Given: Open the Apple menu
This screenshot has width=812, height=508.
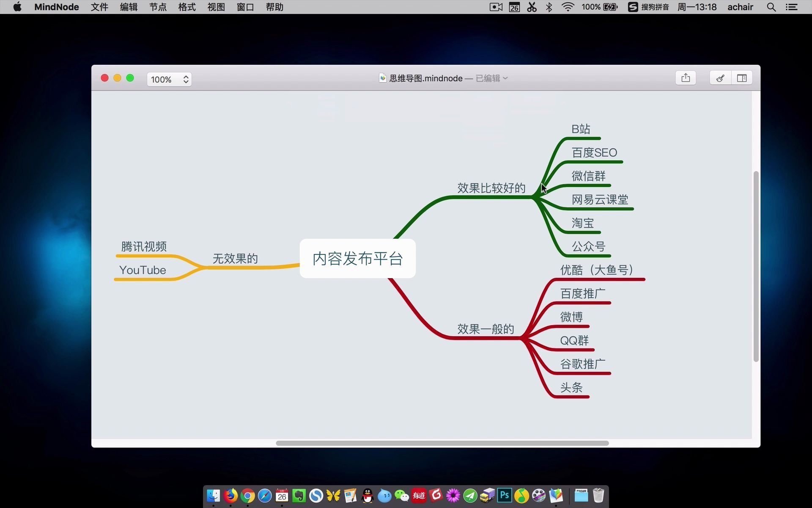Looking at the screenshot, I should (x=17, y=7).
